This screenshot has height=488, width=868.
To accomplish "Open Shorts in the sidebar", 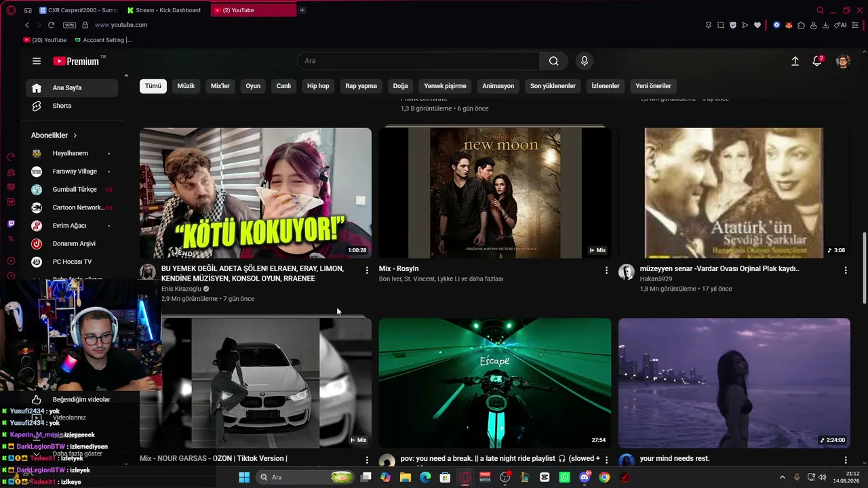I will tap(72, 106).
